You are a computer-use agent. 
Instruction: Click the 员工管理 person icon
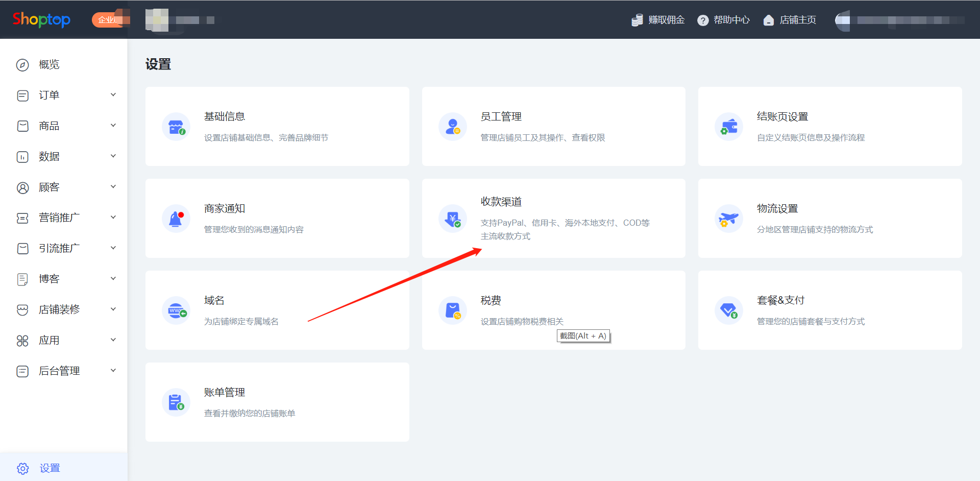coord(452,127)
